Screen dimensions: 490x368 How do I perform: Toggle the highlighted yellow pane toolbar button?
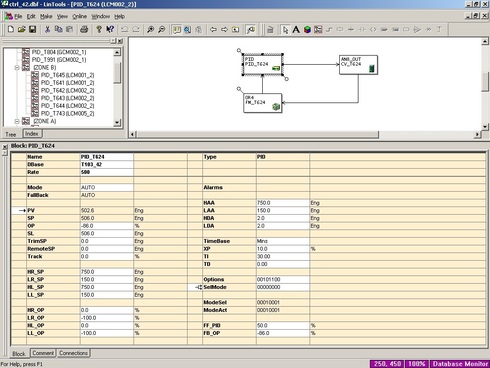176,29
